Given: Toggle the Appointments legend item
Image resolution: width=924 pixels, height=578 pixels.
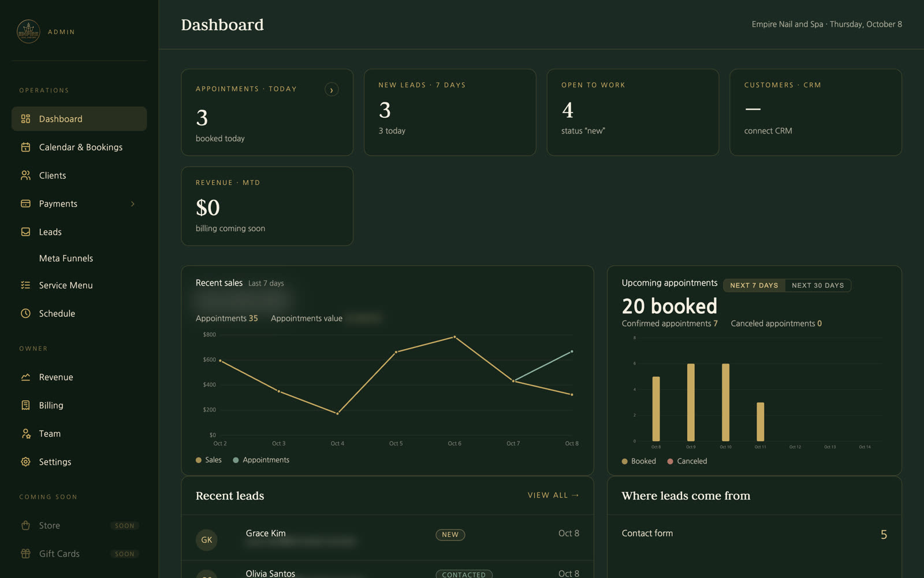Looking at the screenshot, I should pos(261,460).
